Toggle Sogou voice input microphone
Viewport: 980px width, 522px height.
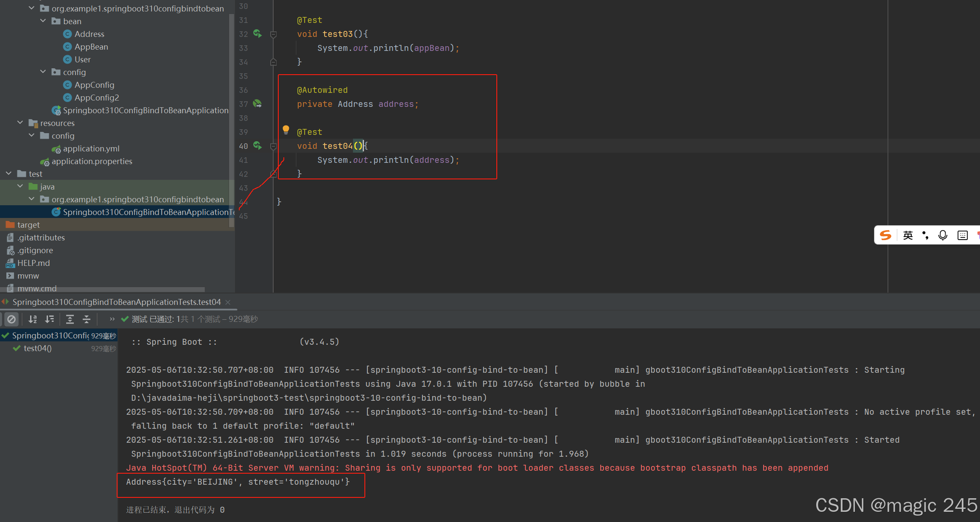click(x=943, y=235)
